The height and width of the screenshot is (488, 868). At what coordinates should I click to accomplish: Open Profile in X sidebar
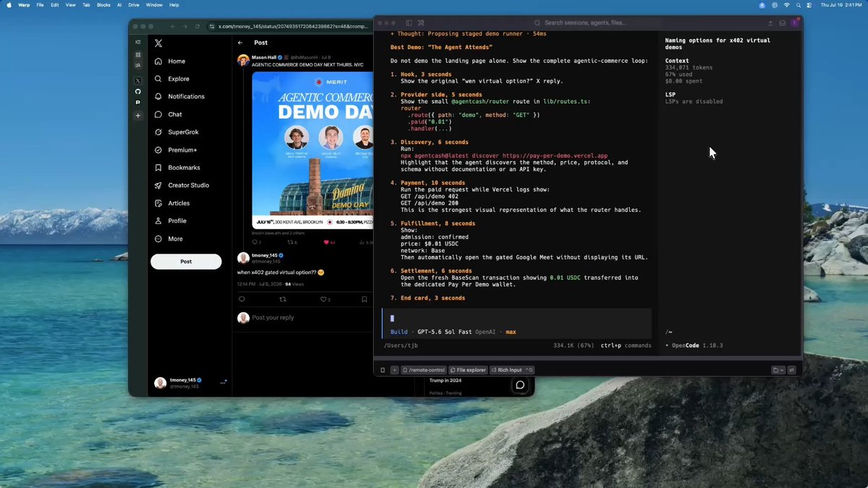point(171,221)
